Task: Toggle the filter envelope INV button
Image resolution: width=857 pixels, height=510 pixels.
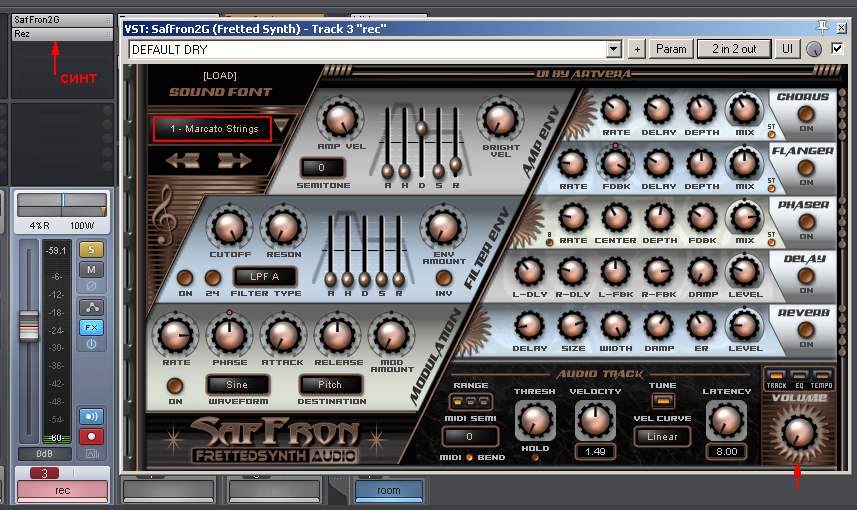Action: (x=443, y=278)
